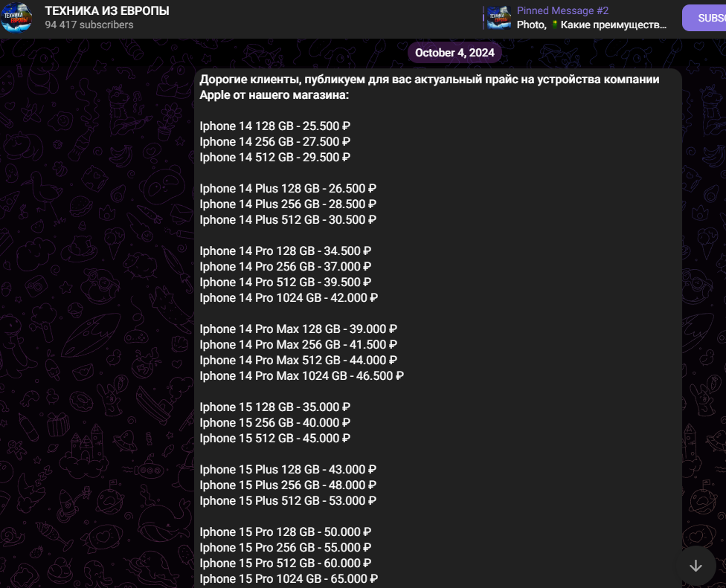Screen dimensions: 726x588
Task: Click the line Iphone 14 128 GB - 25.500 ₽
Action: (274, 126)
